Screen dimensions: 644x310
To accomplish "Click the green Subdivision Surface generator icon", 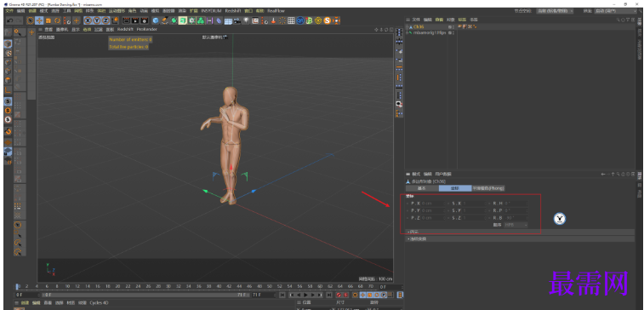I will (x=174, y=20).
